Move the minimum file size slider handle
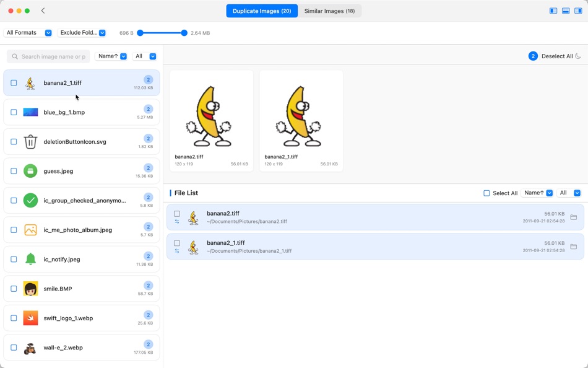The image size is (588, 368). pyautogui.click(x=141, y=33)
